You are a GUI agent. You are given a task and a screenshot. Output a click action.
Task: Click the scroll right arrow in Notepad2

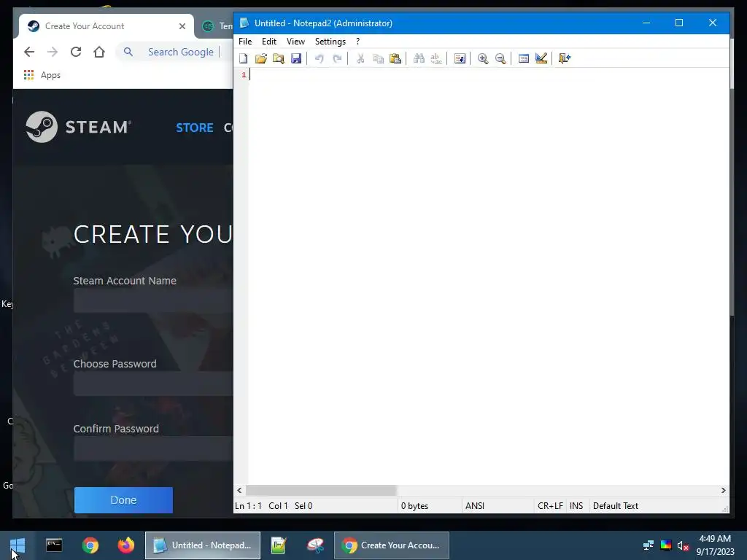723,490
